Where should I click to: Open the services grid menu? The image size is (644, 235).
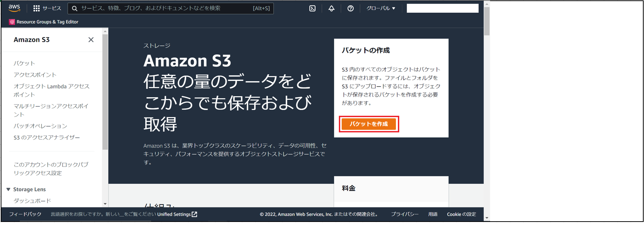tap(37, 8)
